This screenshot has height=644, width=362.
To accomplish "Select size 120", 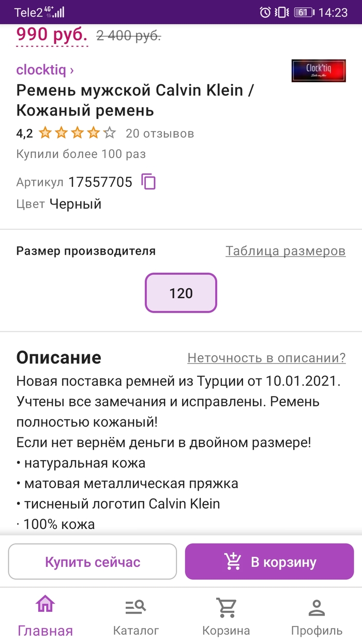I will 180,294.
